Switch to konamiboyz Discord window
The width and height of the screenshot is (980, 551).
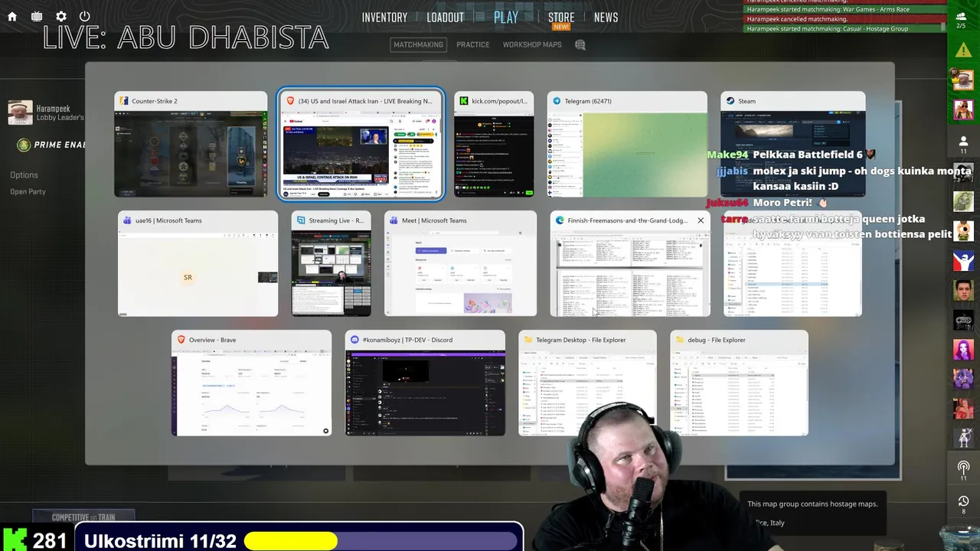(x=425, y=383)
